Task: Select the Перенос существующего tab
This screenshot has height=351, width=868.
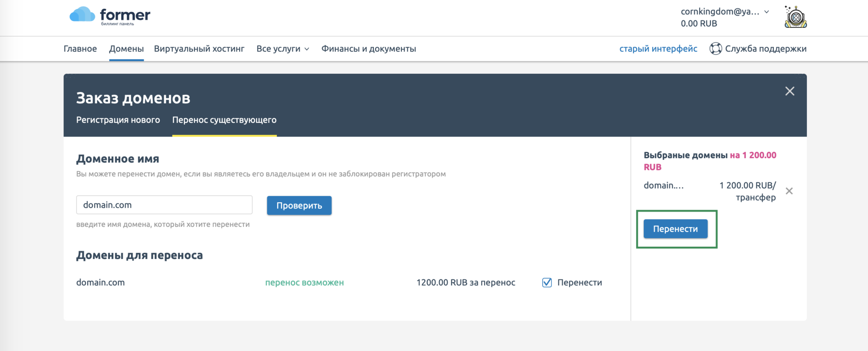Action: click(224, 120)
